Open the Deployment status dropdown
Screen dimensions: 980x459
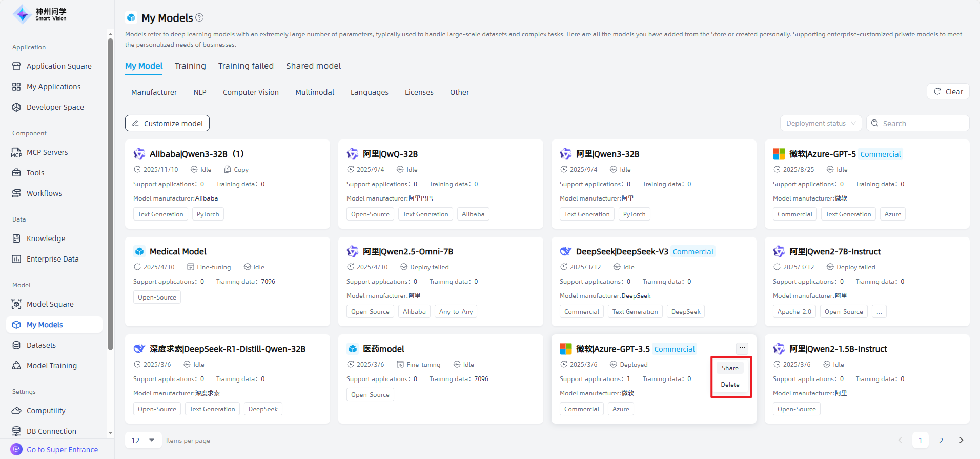click(x=820, y=123)
